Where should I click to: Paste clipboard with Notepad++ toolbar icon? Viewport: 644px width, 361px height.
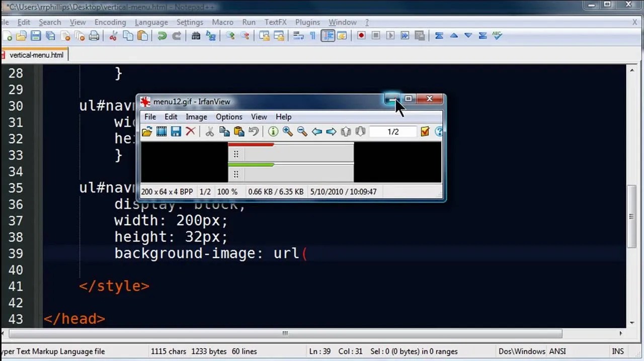point(143,36)
